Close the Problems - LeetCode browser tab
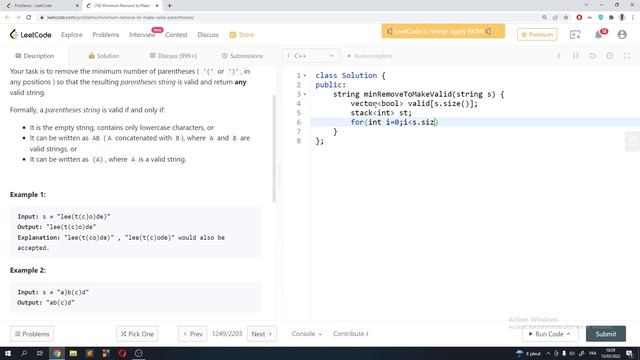 [x=77, y=6]
